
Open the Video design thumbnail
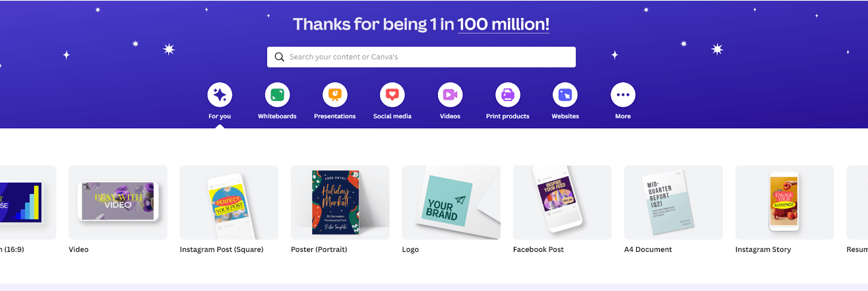(118, 202)
